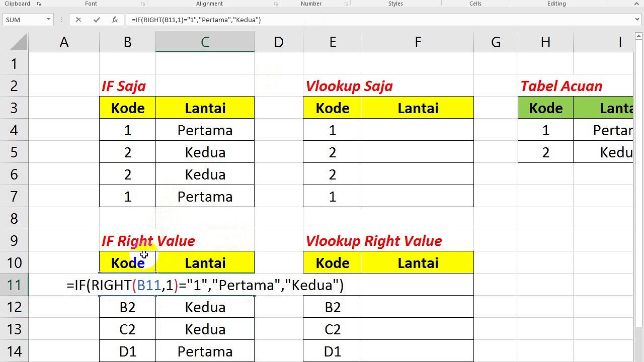Expand the formula bar

[x=637, y=20]
